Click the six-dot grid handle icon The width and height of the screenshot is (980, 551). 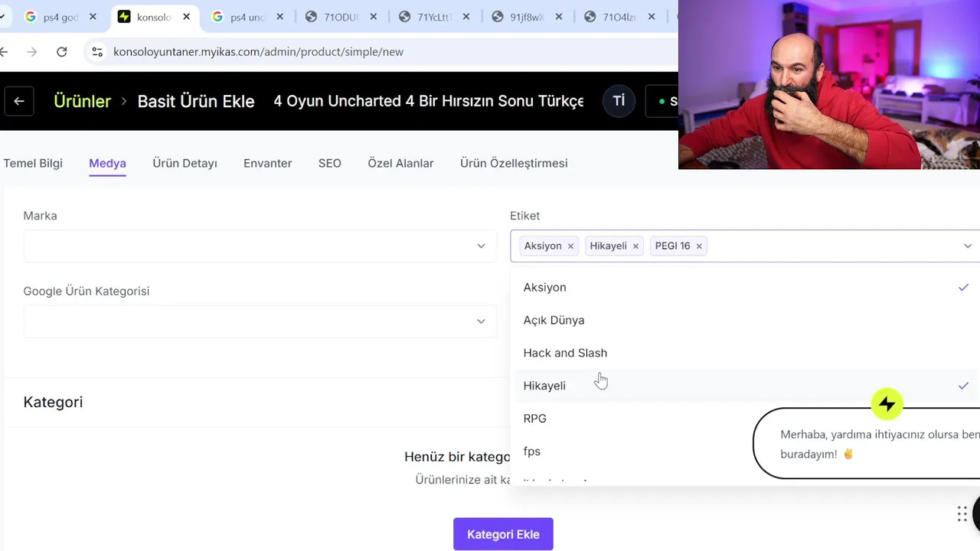pos(962,514)
